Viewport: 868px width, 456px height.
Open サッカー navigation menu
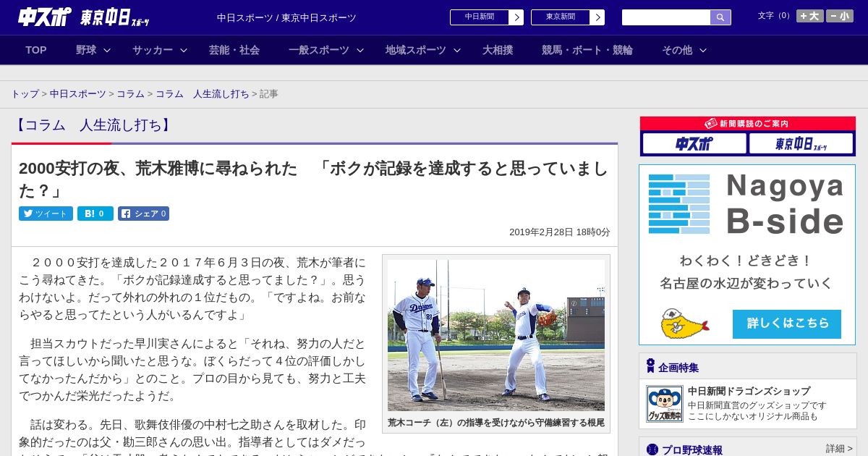153,50
